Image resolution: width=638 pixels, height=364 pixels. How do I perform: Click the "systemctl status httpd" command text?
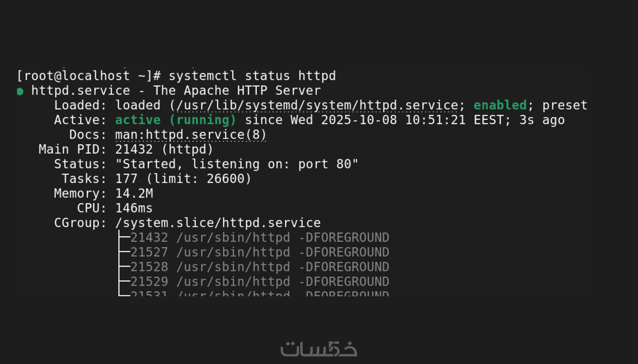(x=252, y=76)
